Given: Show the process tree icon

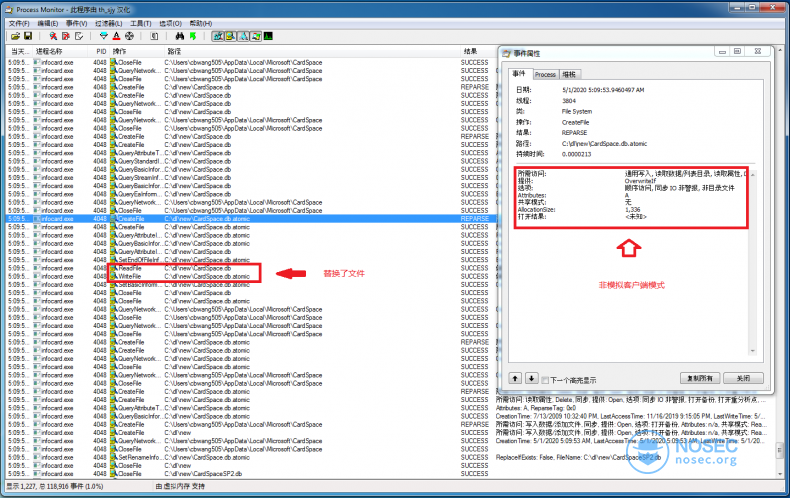Looking at the screenshot, I should (x=155, y=36).
